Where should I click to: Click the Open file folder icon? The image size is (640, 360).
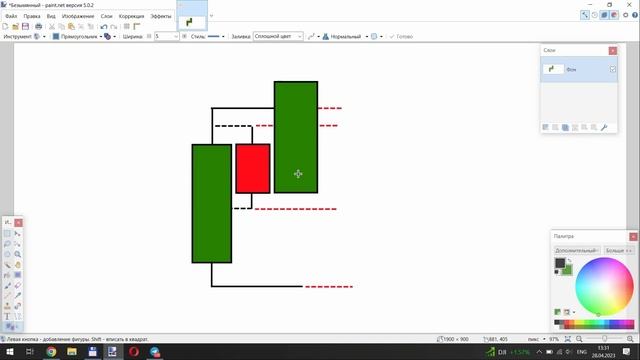click(x=15, y=27)
